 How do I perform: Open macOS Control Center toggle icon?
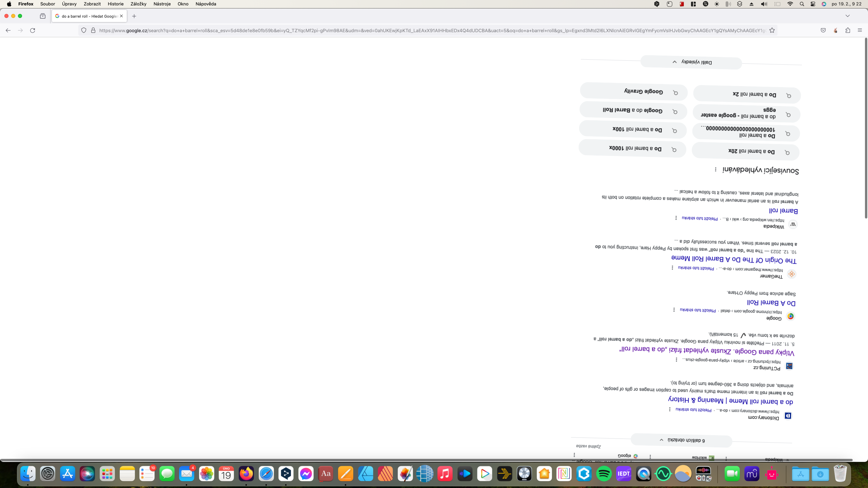click(x=813, y=4)
